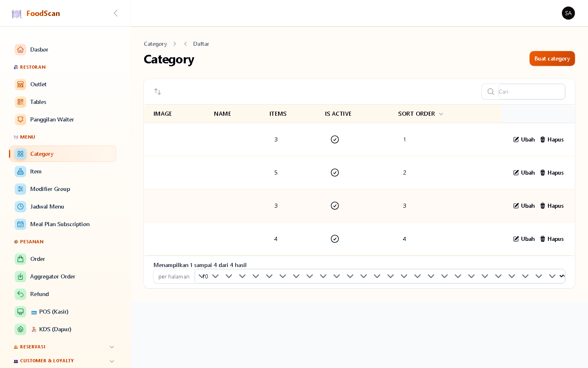Go to Outlet in the sidebar
The image size is (588, 368).
pyautogui.click(x=63, y=84)
